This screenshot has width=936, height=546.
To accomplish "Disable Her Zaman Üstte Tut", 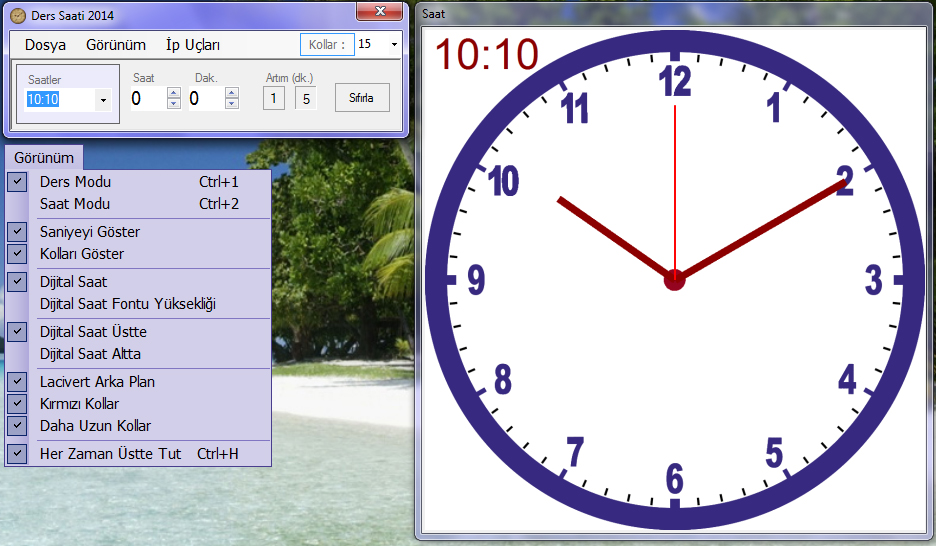I will (110, 454).
